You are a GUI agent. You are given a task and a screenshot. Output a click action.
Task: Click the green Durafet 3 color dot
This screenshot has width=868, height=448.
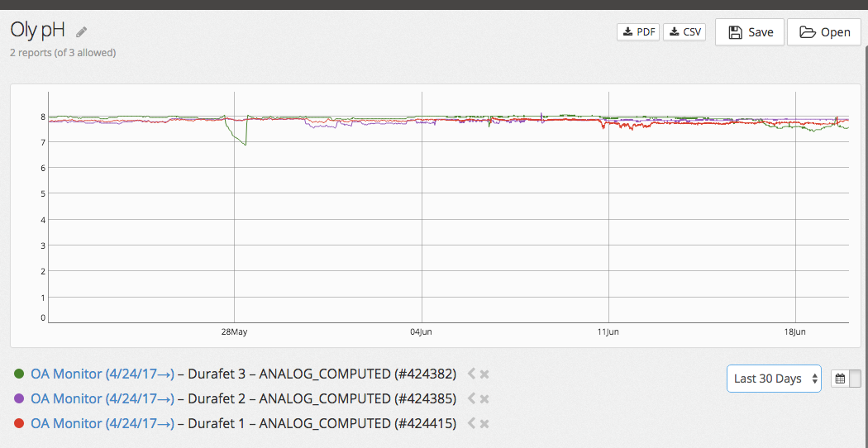[19, 374]
